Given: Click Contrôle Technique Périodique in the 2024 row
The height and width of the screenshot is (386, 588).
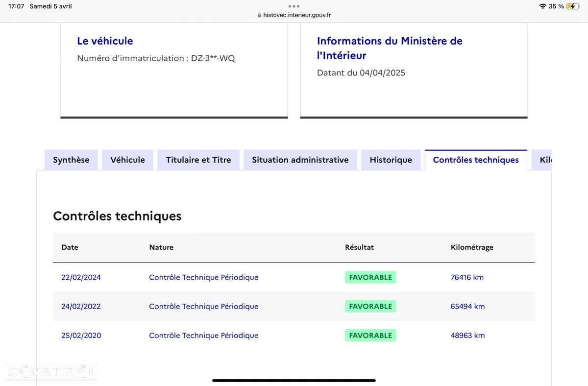Looking at the screenshot, I should (x=204, y=277).
